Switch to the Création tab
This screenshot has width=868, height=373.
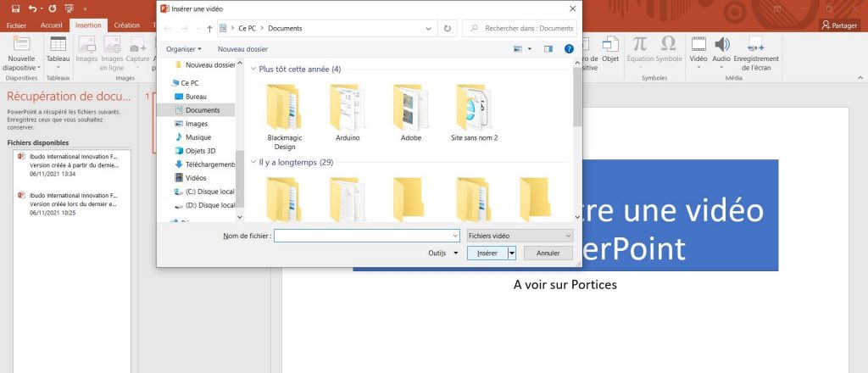click(x=127, y=25)
